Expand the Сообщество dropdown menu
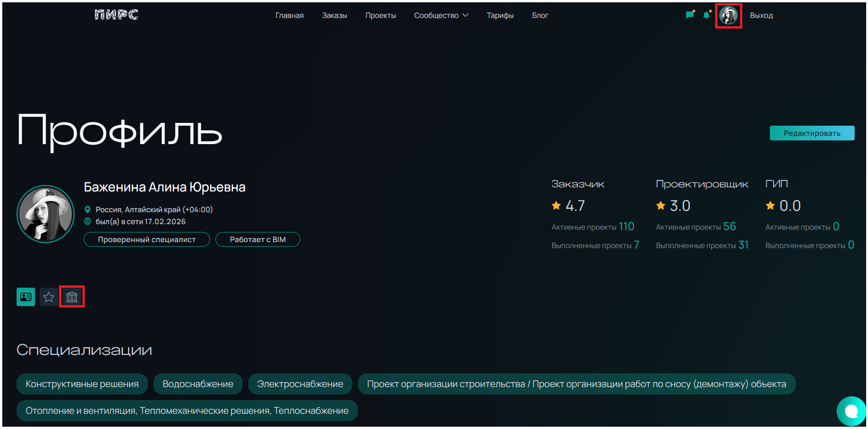 click(441, 15)
